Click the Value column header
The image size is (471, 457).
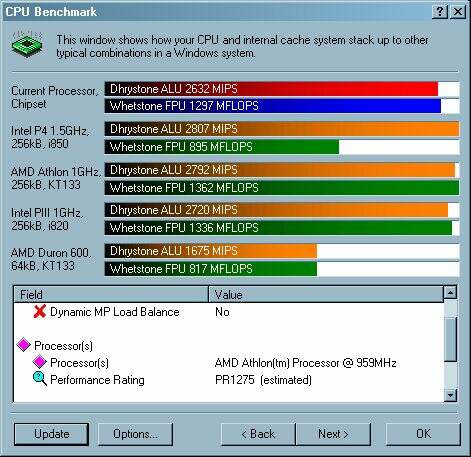click(326, 294)
